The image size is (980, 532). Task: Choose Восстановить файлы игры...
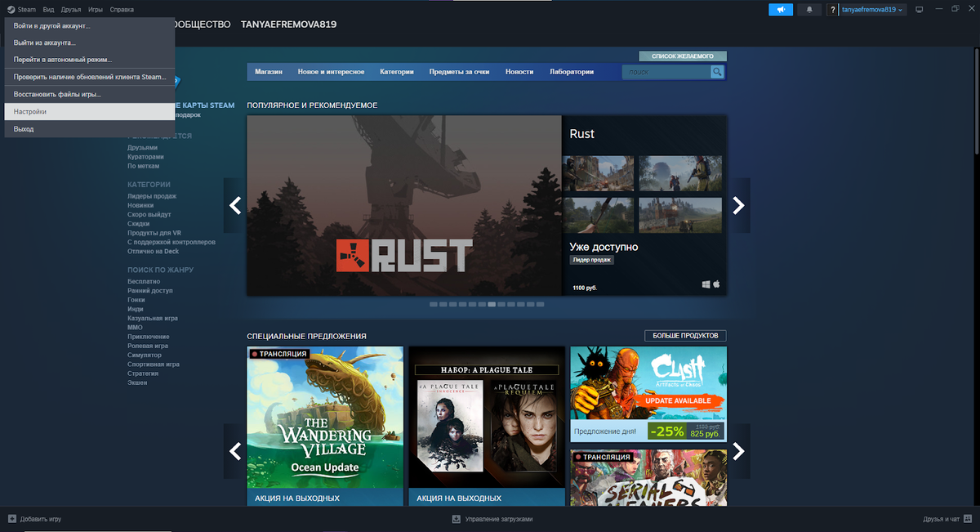pyautogui.click(x=90, y=94)
